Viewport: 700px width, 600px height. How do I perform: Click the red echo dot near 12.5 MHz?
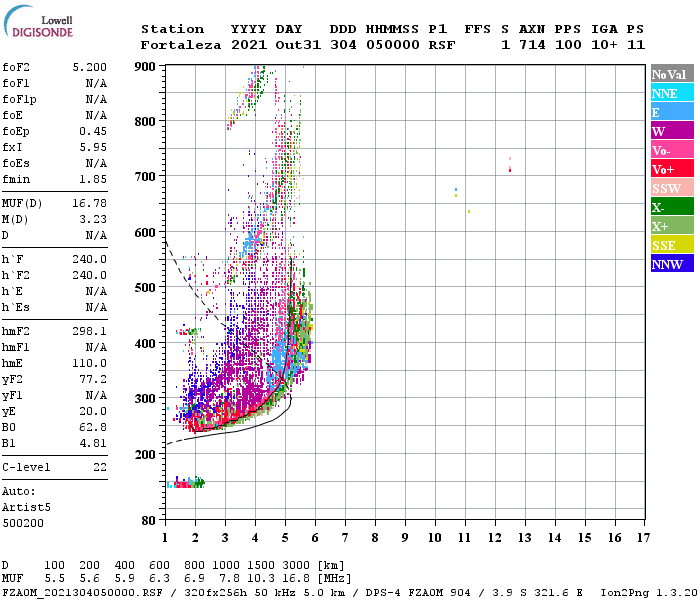pos(510,170)
